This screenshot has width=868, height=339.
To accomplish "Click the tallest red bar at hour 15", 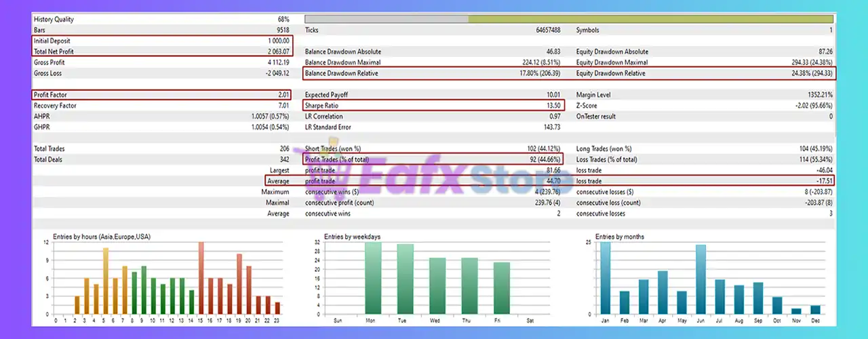I will pyautogui.click(x=201, y=278).
